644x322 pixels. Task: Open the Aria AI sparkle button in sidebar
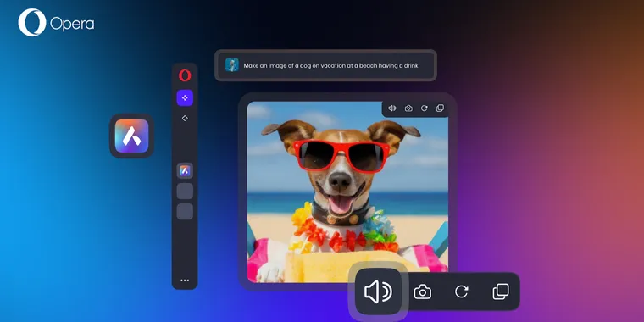pyautogui.click(x=185, y=97)
